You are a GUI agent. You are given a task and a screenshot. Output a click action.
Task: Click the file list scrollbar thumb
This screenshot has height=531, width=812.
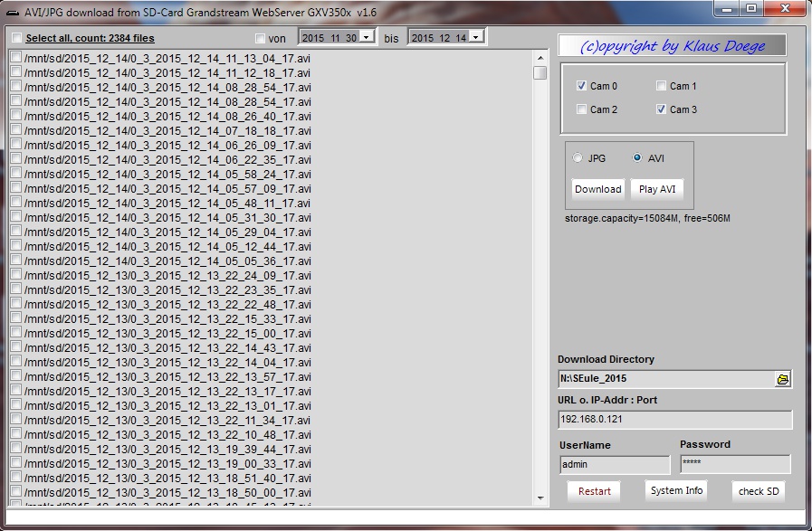[x=540, y=72]
